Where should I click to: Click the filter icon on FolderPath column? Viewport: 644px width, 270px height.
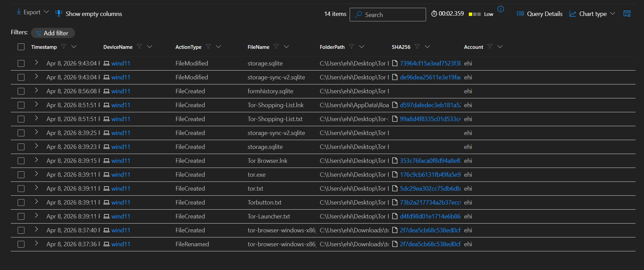click(x=351, y=46)
